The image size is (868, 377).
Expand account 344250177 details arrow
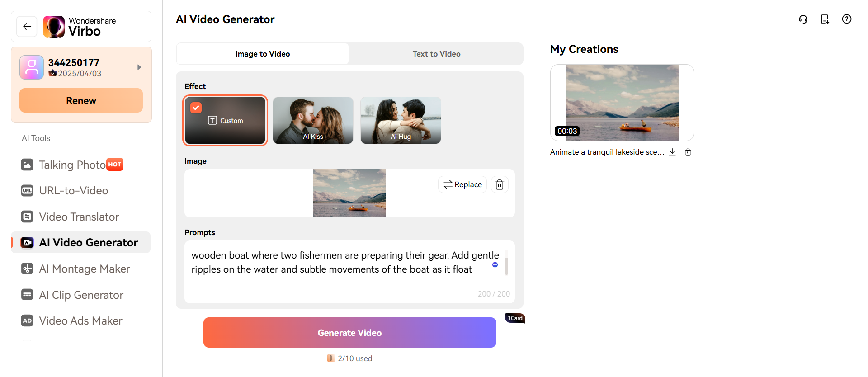139,67
